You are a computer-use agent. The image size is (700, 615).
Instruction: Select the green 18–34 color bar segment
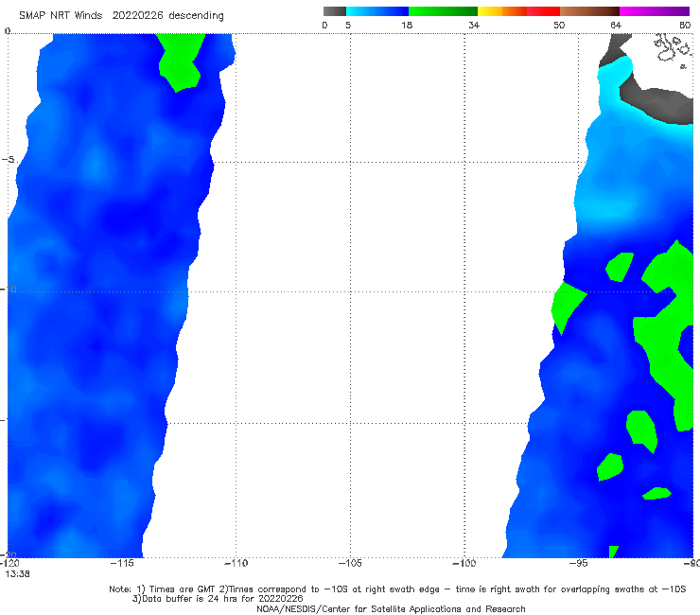(443, 11)
